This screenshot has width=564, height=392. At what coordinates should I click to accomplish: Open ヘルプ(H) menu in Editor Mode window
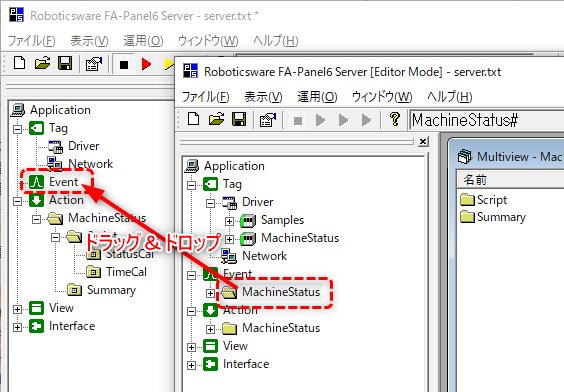(450, 97)
